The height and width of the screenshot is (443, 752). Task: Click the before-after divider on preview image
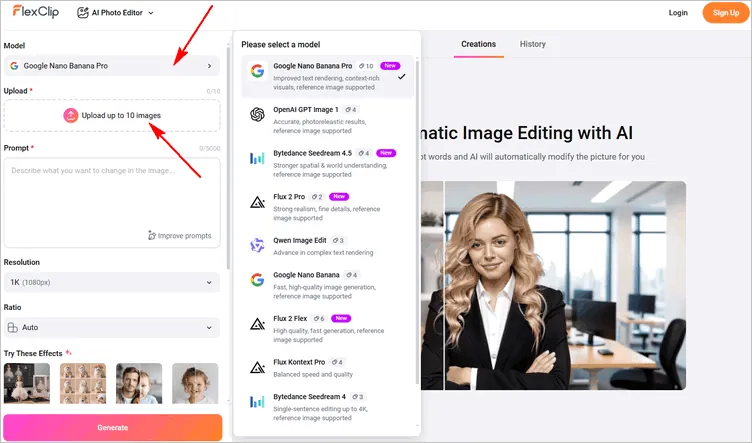pos(444,285)
